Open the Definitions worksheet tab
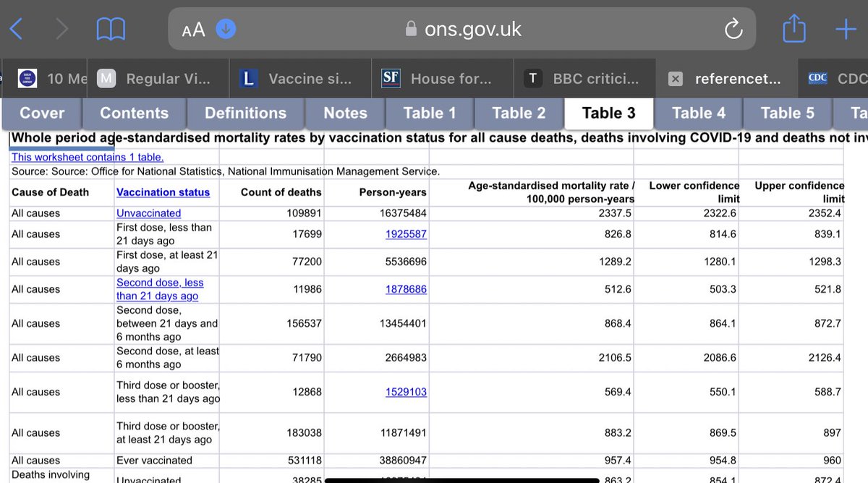 tap(245, 114)
